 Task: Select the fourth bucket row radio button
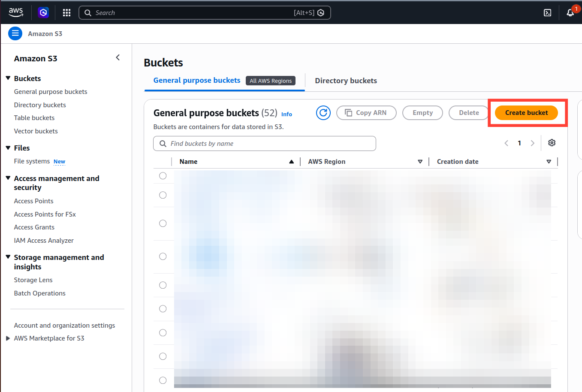coord(163,256)
